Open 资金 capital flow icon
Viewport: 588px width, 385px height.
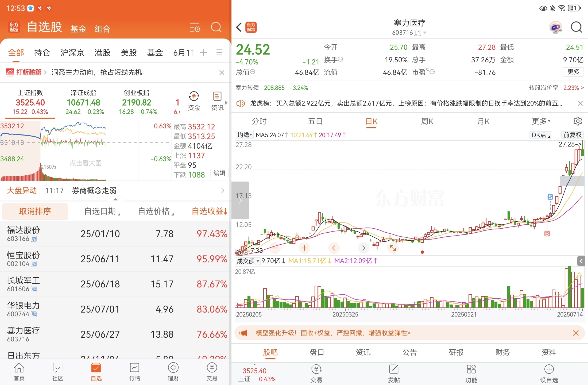click(x=194, y=101)
